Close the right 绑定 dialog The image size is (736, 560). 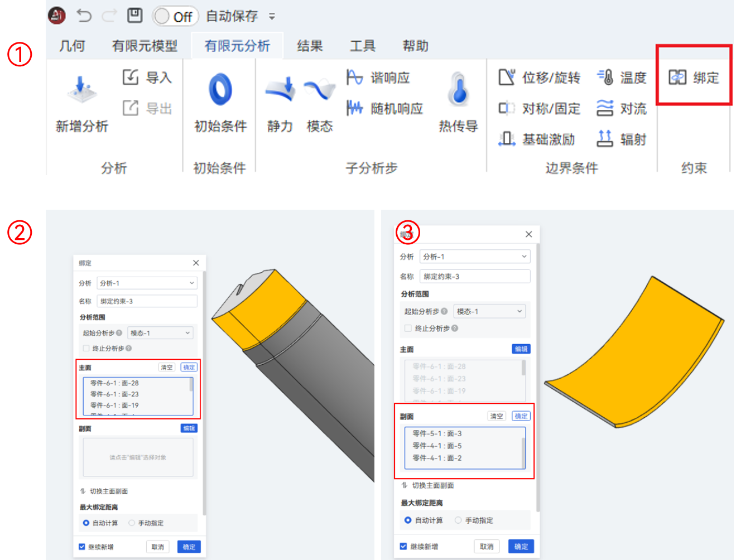click(528, 234)
